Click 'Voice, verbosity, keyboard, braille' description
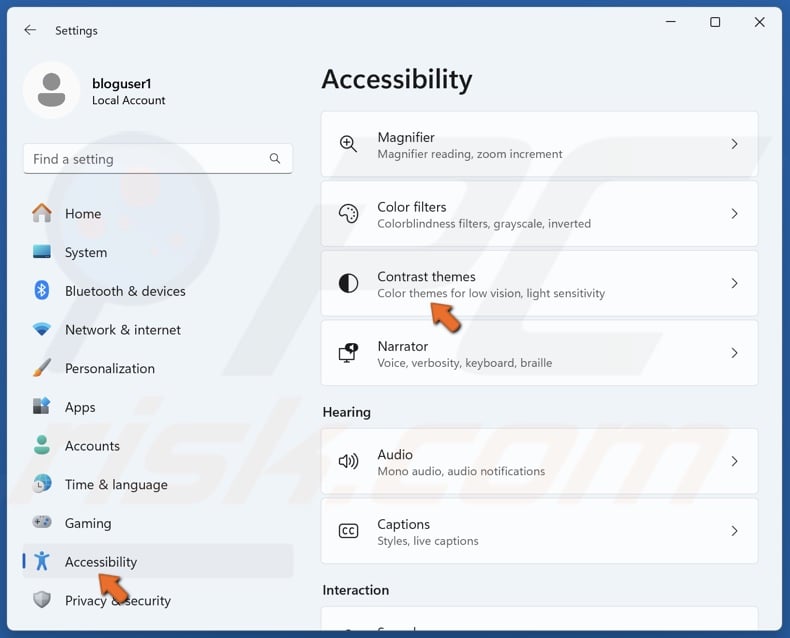The height and width of the screenshot is (638, 790). coord(465,363)
